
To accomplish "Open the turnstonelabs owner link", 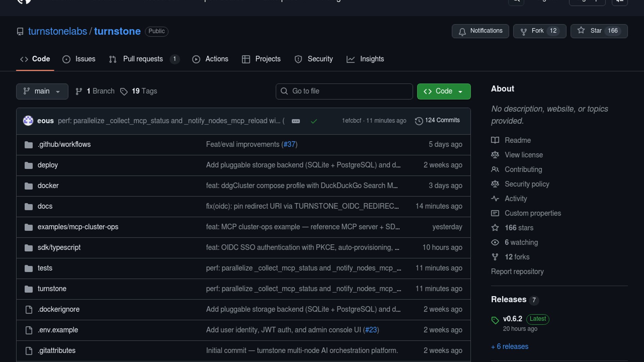I will tap(57, 31).
